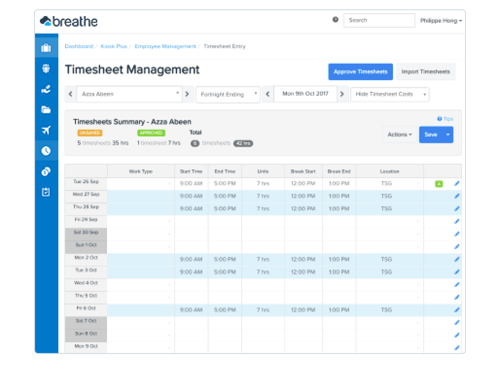The image size is (500, 372).
Task: Open the Fortnight Ending dropdown
Action: [x=228, y=95]
